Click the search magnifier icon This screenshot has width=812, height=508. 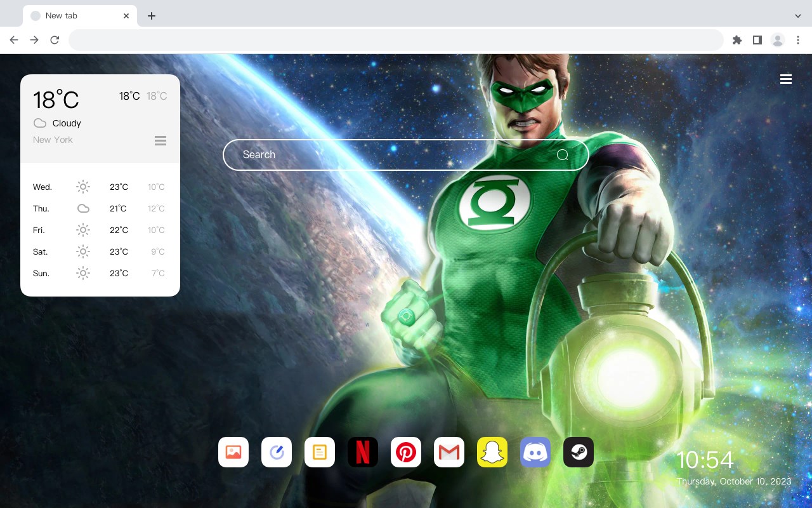[x=563, y=155]
